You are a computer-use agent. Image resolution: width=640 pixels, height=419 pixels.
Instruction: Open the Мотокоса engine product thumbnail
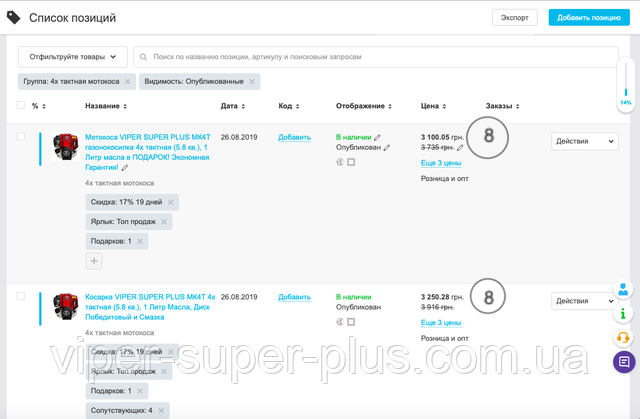pos(66,147)
